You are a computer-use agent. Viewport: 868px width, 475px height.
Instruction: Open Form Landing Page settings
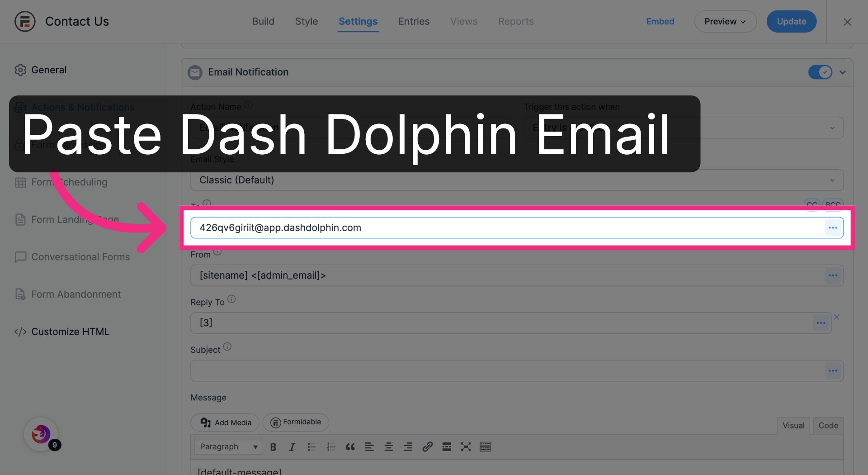click(x=75, y=219)
